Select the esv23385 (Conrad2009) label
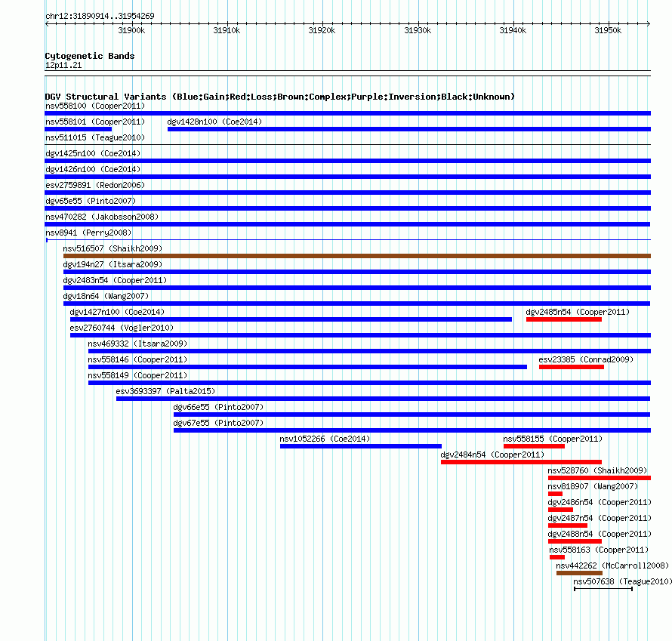Viewport: 672px width, 641px height. click(586, 359)
